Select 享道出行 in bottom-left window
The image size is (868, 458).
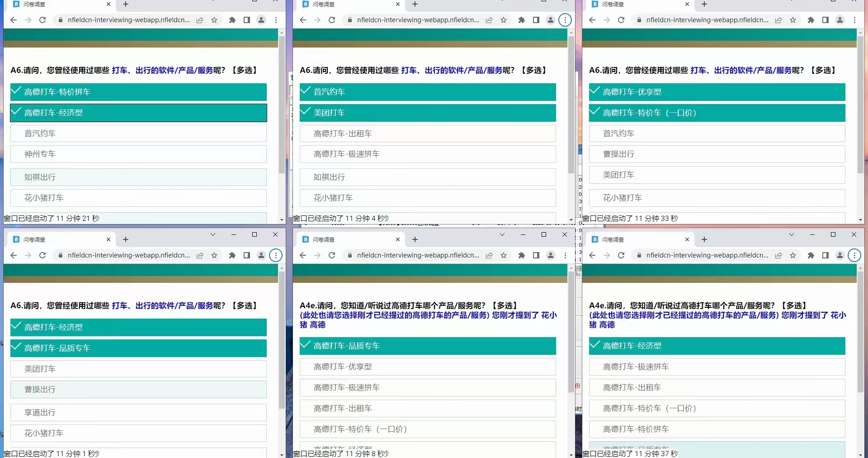coord(138,412)
